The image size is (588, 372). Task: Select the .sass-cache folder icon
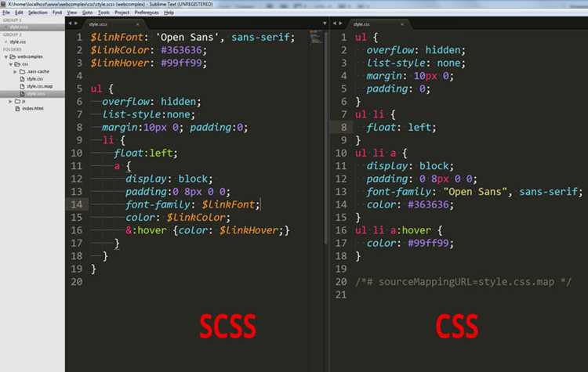pos(22,71)
